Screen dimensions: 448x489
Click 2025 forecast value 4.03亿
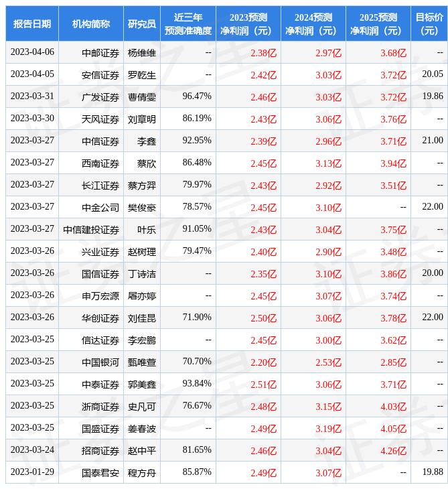[393, 407]
